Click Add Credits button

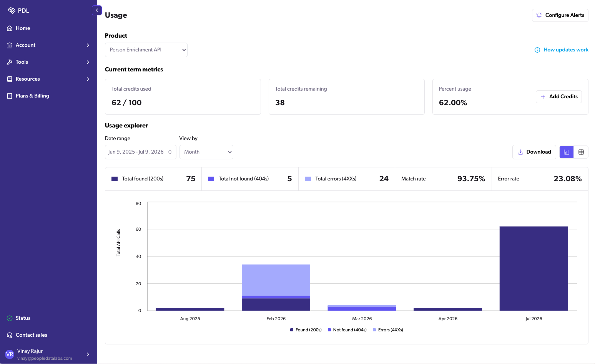[x=559, y=97]
